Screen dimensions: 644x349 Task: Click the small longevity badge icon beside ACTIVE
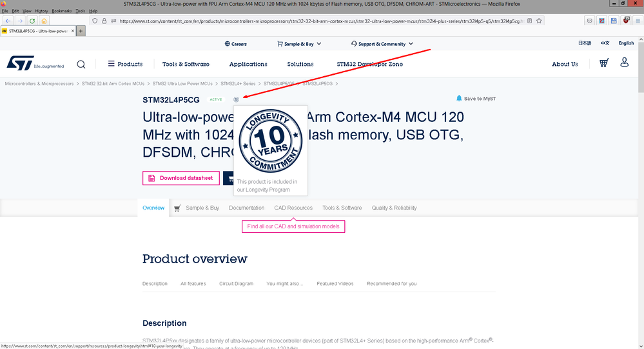click(x=236, y=99)
